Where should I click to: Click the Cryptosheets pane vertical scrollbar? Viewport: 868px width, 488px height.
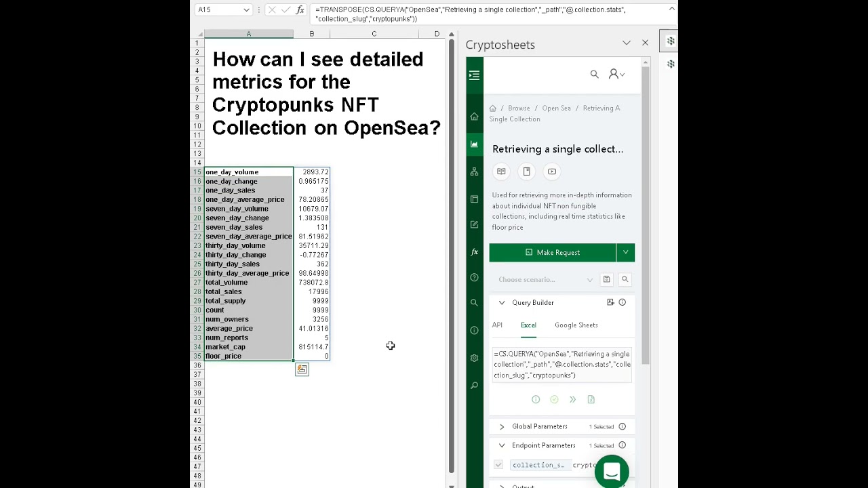pos(645,215)
